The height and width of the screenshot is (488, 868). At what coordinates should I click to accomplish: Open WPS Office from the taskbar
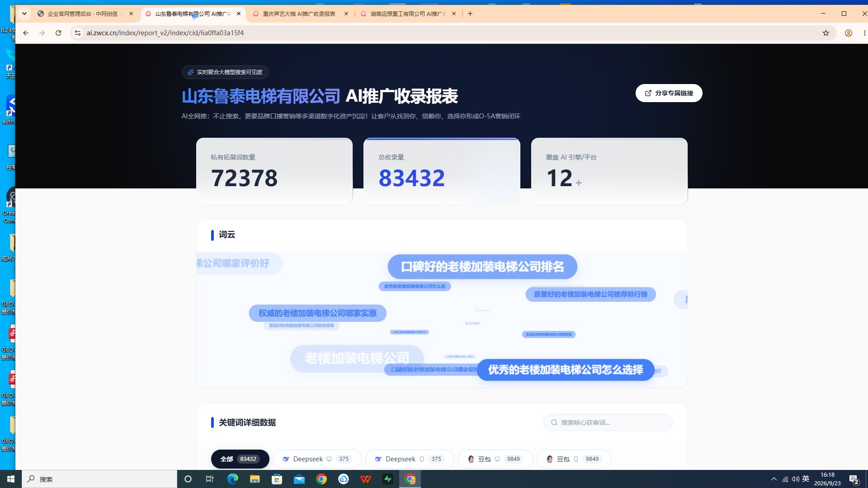366,479
